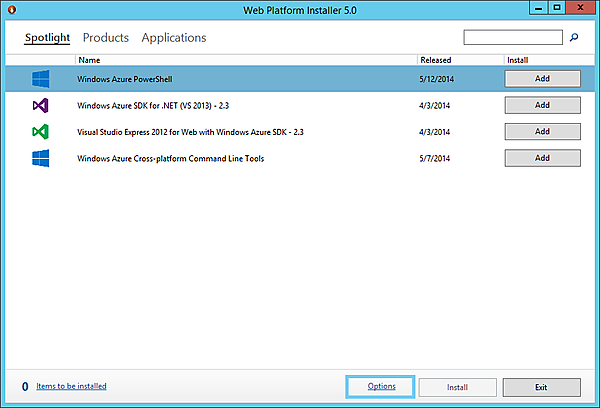Add Windows Azure PowerShell to install list

[542, 78]
